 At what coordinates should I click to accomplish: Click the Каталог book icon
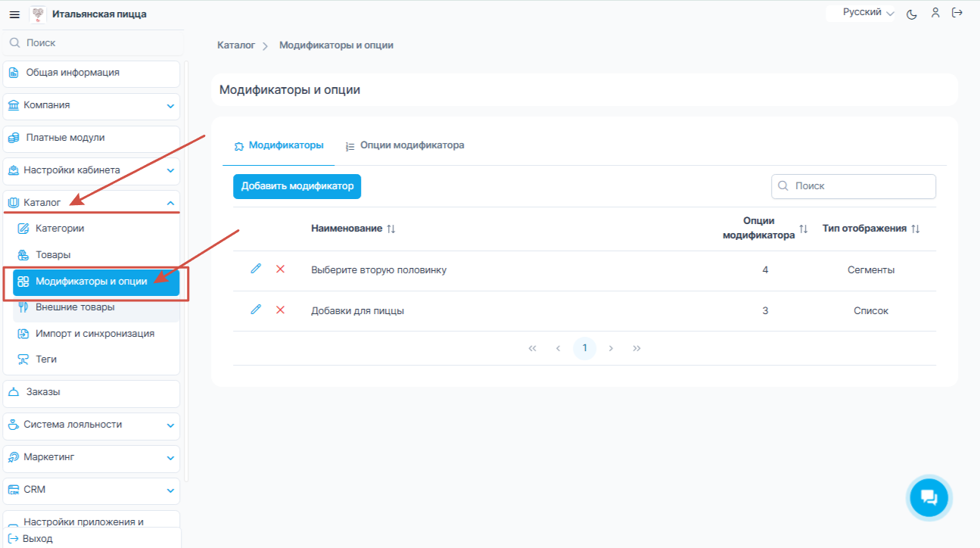click(13, 203)
